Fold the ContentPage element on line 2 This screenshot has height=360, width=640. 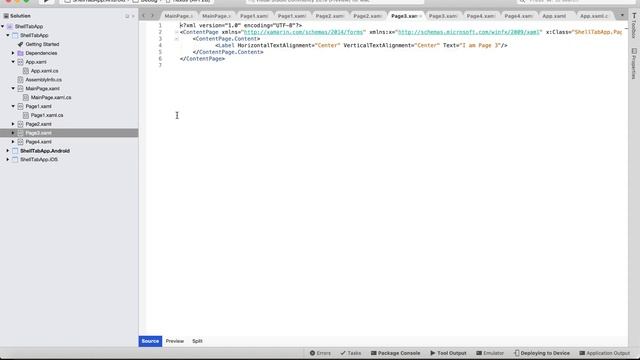[176, 32]
